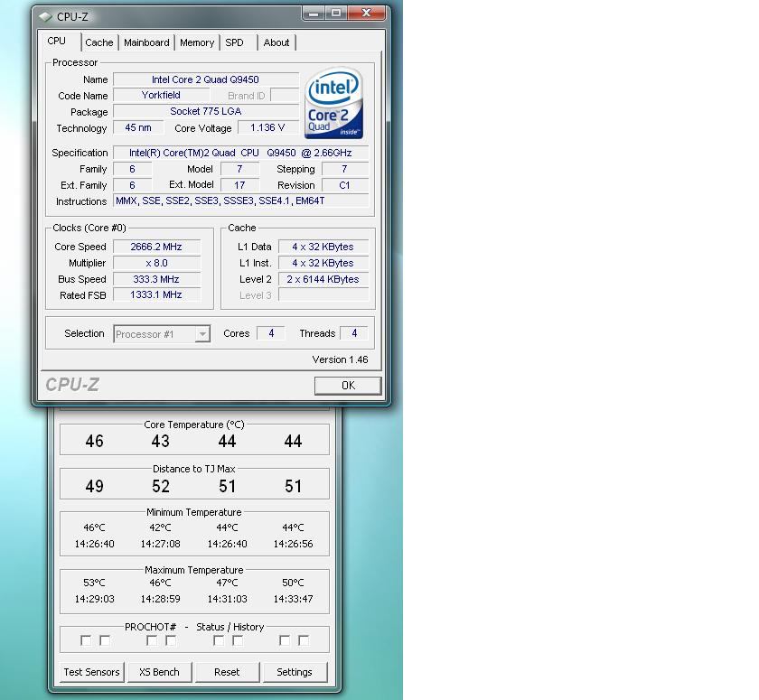Image resolution: width=759 pixels, height=700 pixels.
Task: Click the Level 2 value '2 x 6144 KBytes'
Action: 323,279
